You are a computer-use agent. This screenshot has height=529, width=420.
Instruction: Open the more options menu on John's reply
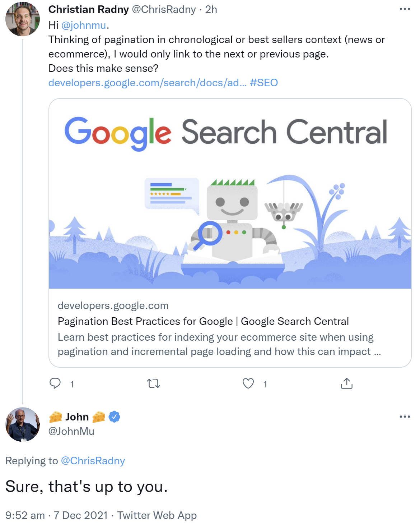pyautogui.click(x=405, y=416)
